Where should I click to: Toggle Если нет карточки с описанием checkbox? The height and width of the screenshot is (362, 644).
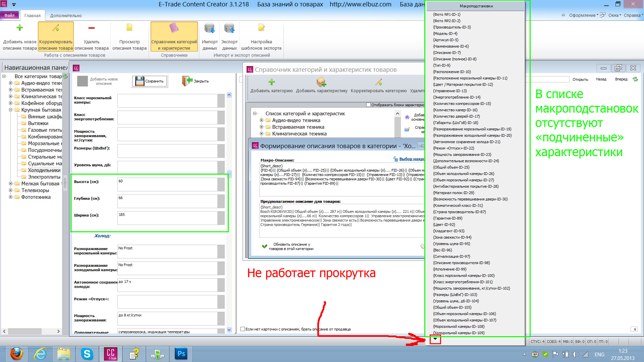[243, 329]
